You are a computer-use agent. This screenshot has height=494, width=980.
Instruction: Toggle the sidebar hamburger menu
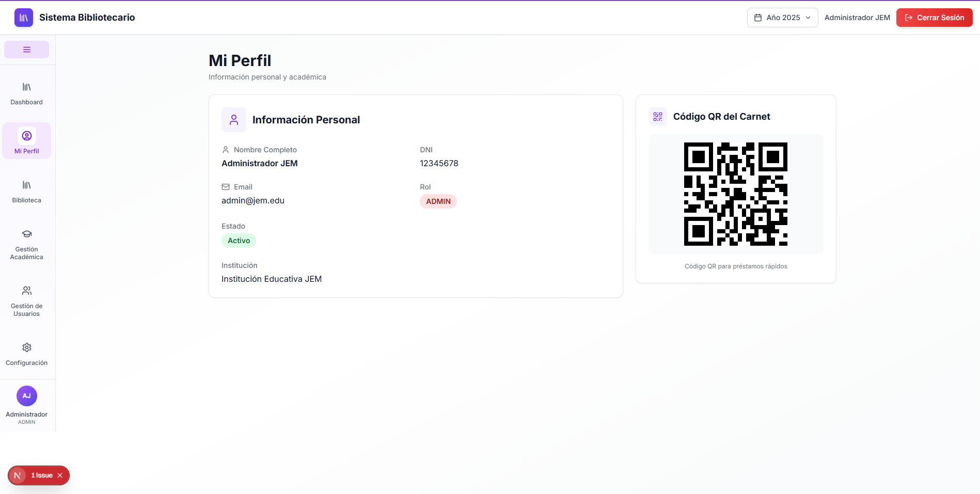27,50
